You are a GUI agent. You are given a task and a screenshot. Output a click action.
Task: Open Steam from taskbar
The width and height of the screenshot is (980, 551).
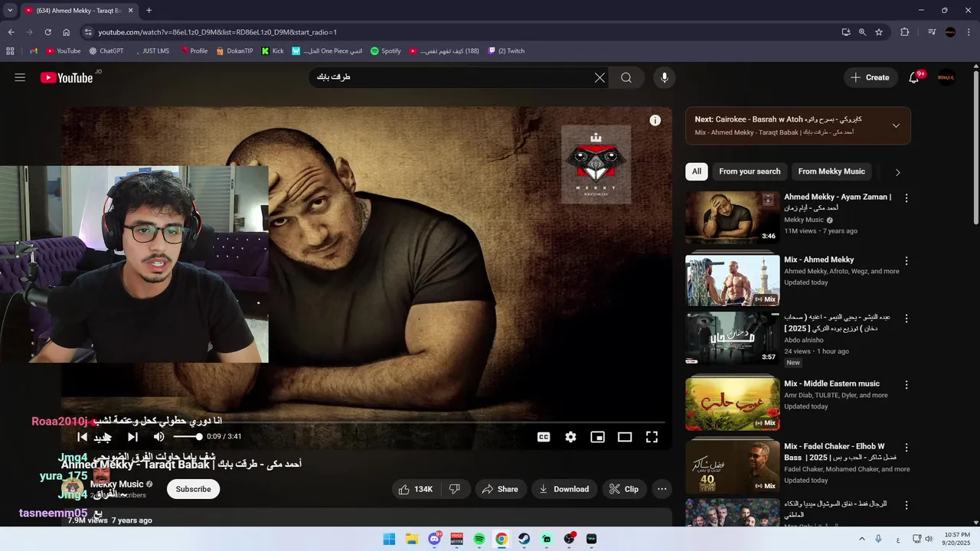pyautogui.click(x=524, y=539)
